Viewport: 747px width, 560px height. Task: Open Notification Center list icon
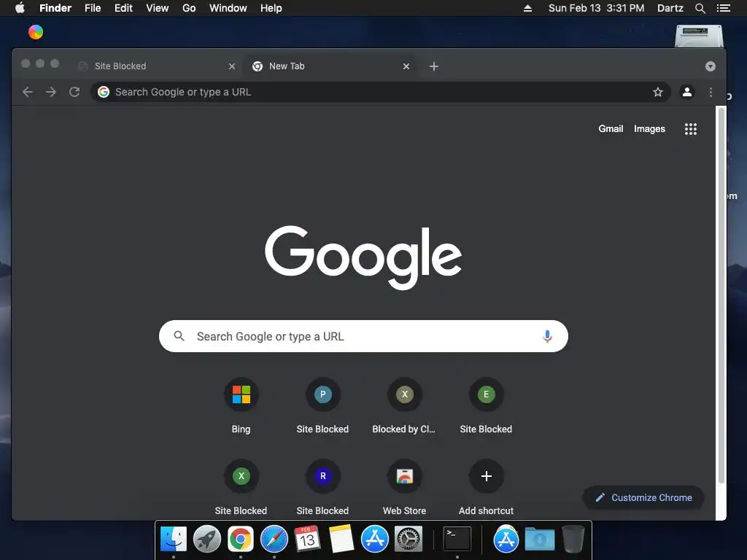[723, 8]
